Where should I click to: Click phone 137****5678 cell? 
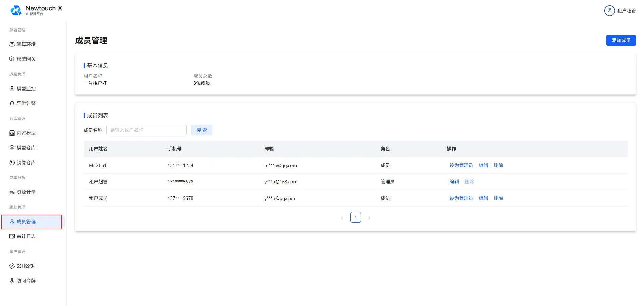[x=180, y=198]
